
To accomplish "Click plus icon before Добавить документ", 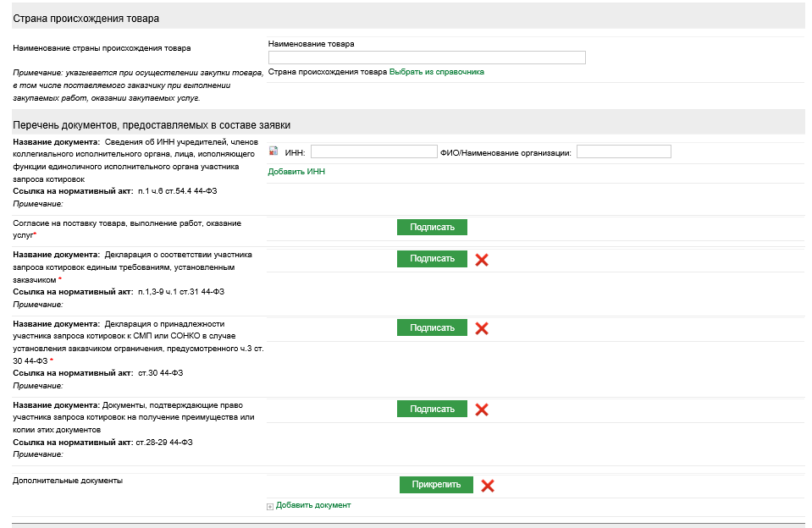I will click(x=270, y=506).
